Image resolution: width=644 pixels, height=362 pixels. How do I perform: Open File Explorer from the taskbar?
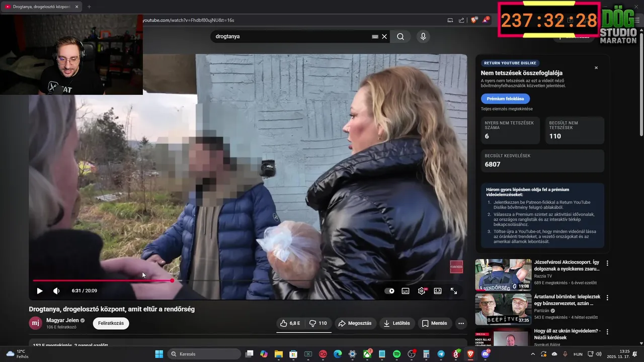278,354
